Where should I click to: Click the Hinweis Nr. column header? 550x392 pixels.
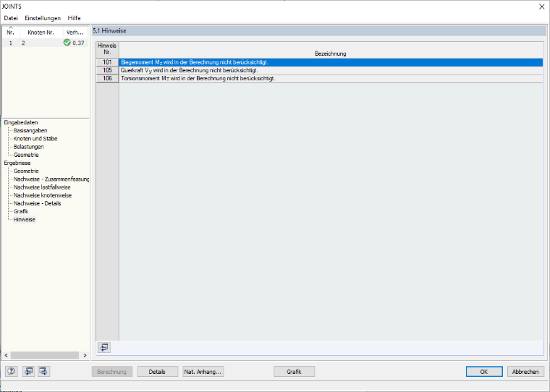click(x=107, y=49)
